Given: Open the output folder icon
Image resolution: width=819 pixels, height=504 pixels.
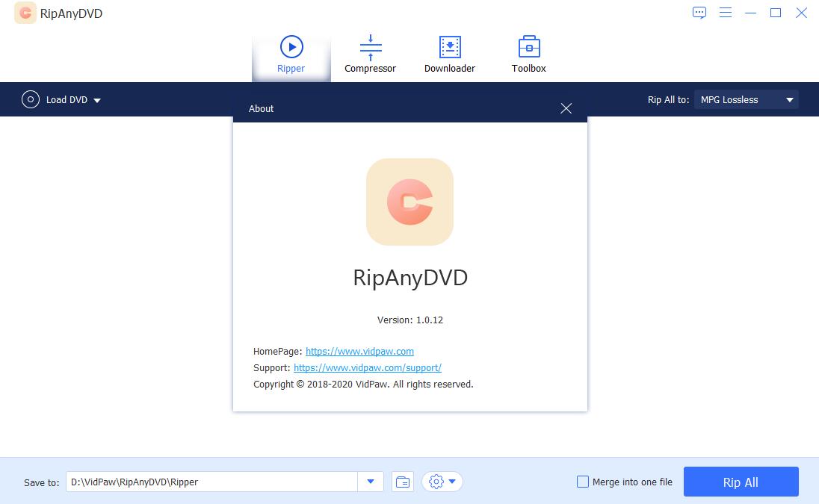Looking at the screenshot, I should coord(403,482).
